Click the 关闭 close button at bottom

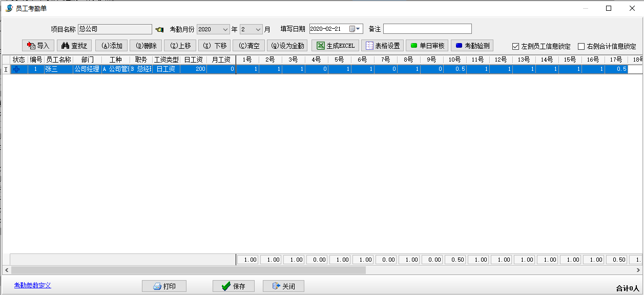[283, 286]
